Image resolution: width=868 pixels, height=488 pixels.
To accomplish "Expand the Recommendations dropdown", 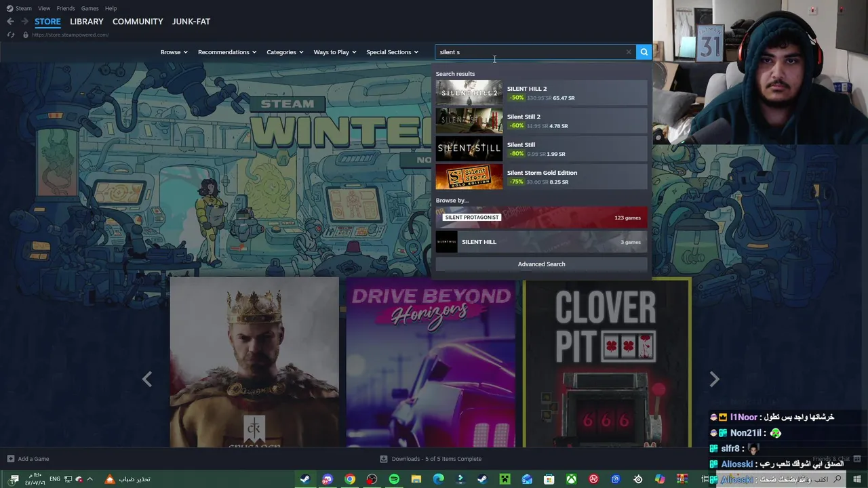I will tap(227, 52).
